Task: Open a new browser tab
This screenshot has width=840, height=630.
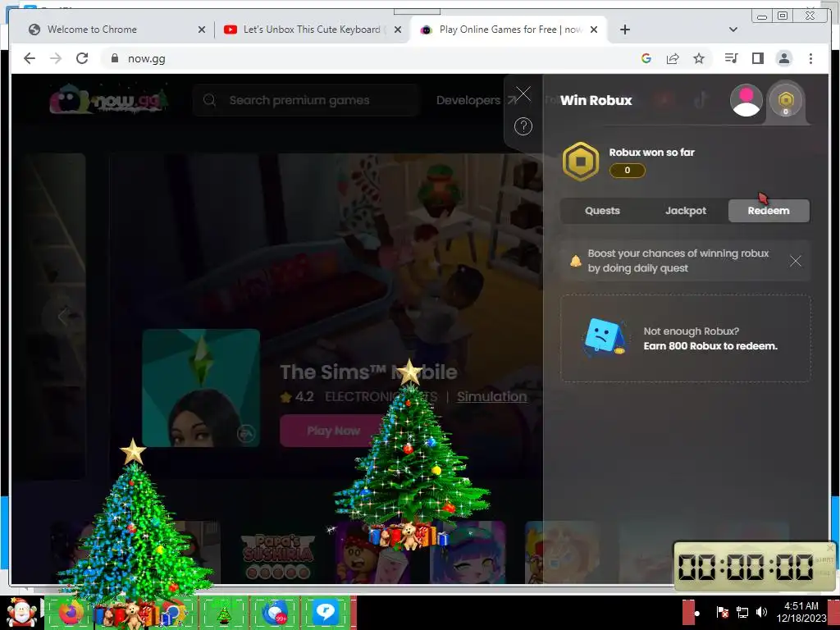Action: 624,30
